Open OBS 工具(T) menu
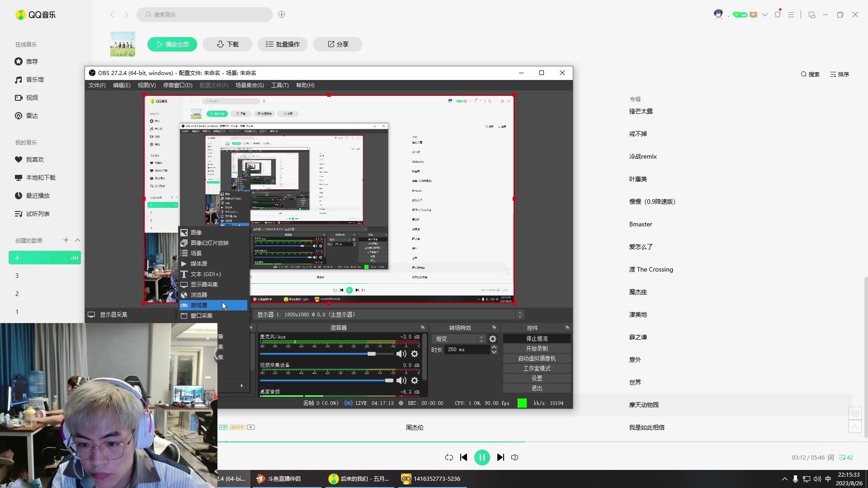The width and height of the screenshot is (868, 488). (x=280, y=85)
